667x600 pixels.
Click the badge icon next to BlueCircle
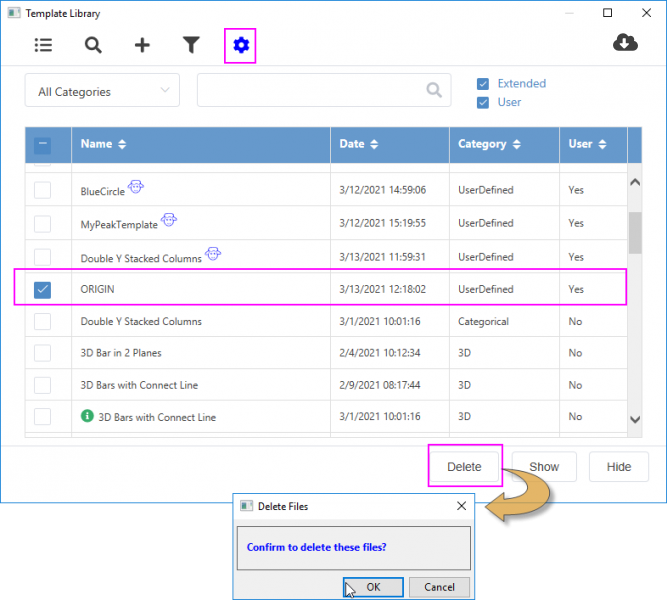134,187
